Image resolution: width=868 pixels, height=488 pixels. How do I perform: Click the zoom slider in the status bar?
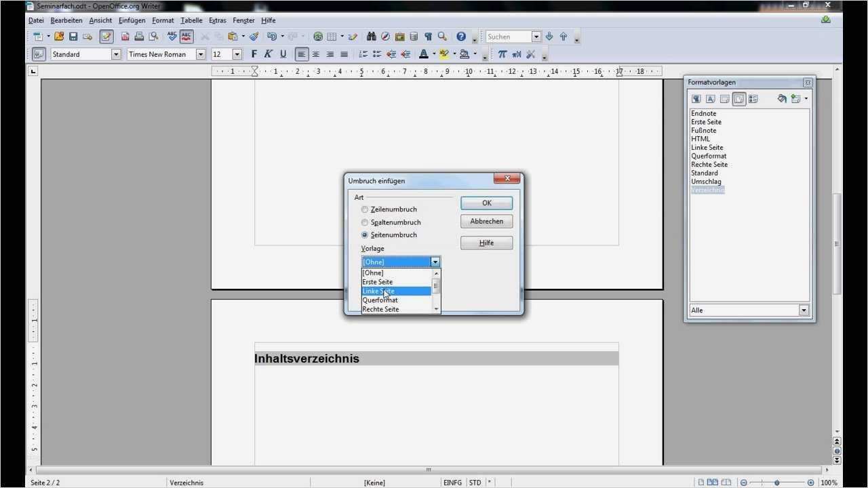pyautogui.click(x=777, y=483)
